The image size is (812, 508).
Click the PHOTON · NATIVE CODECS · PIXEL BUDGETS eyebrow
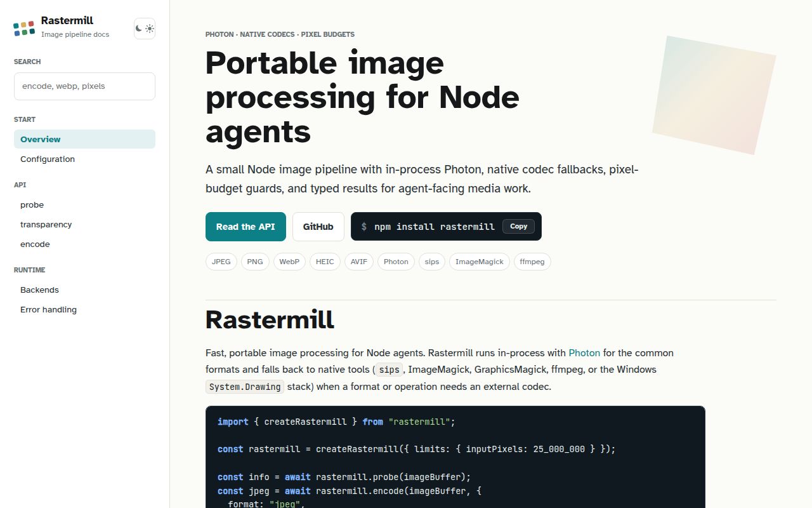280,34
